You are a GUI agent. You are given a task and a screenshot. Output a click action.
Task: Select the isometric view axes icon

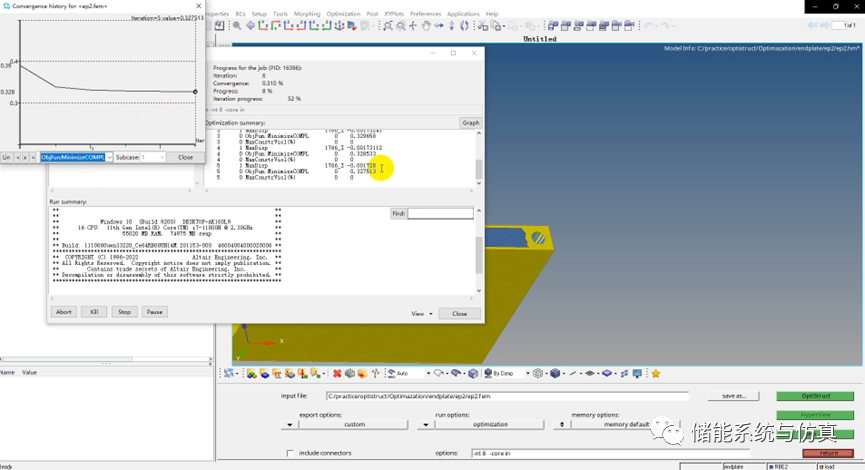tap(339, 26)
